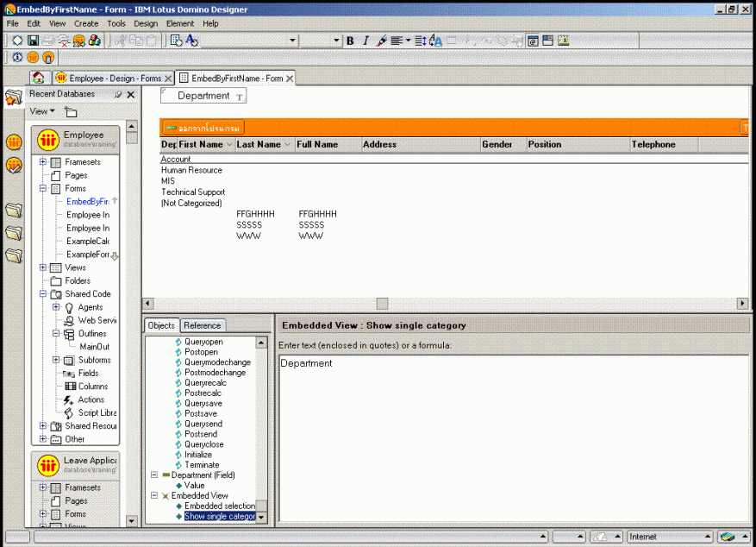Expand the Views node under Employee

click(43, 267)
